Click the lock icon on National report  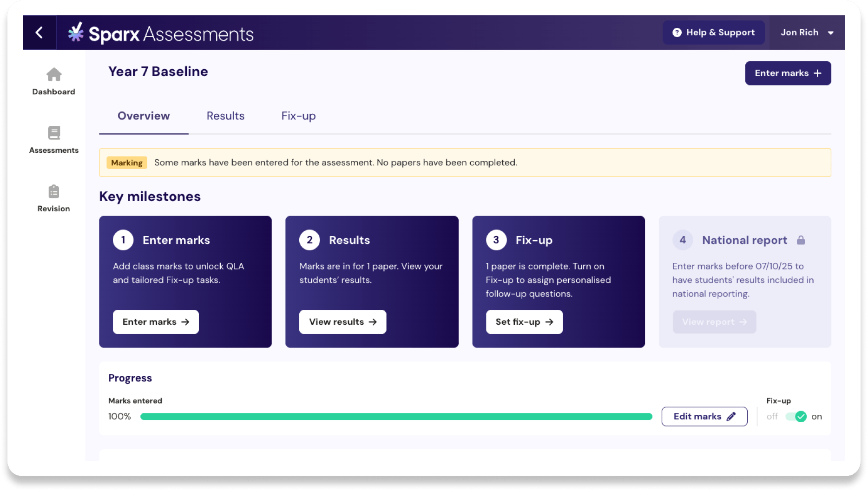pos(801,240)
